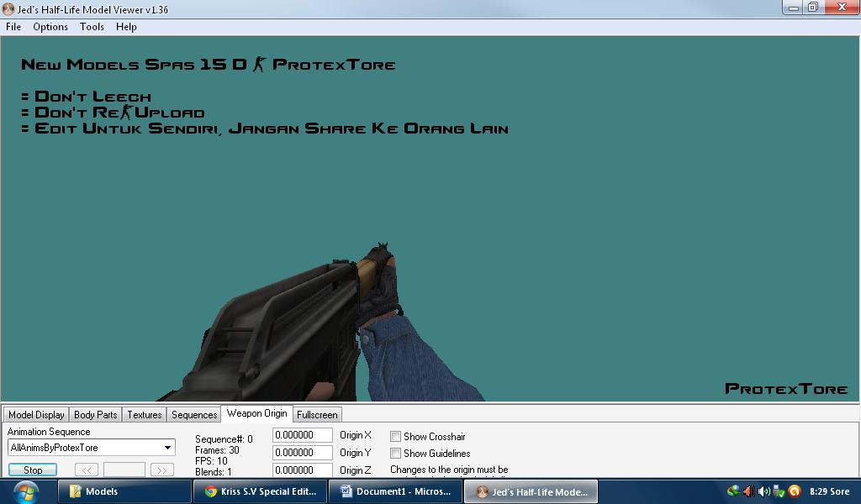Viewport: 861px width, 504px height.
Task: Click the 8:29 Sore taskbar clock
Action: pos(829,491)
